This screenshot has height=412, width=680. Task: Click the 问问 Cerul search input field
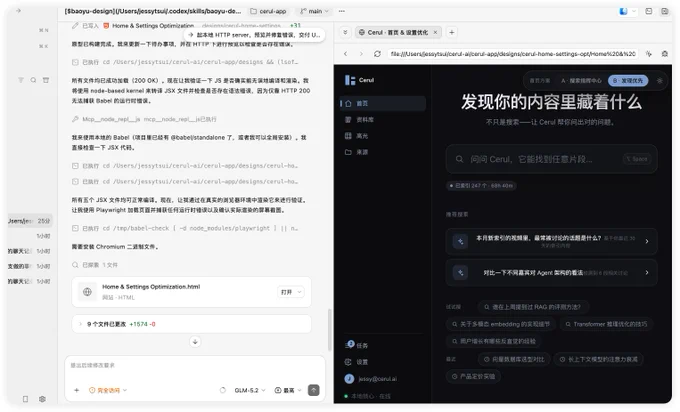tap(551, 159)
